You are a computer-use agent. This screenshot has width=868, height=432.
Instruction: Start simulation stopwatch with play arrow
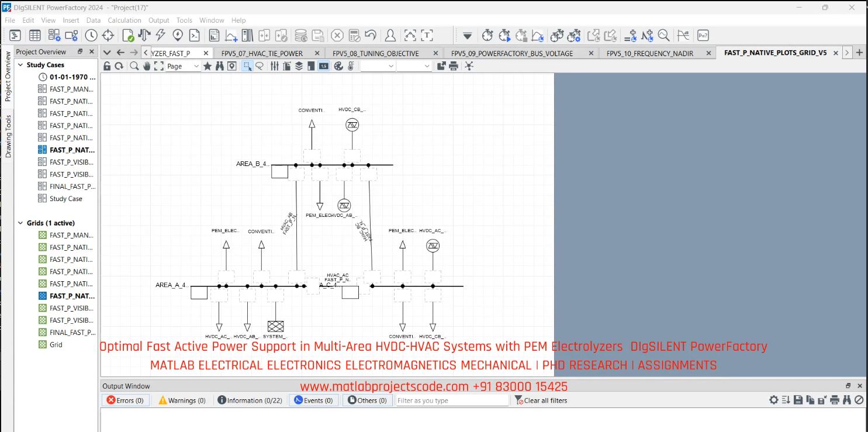click(504, 36)
